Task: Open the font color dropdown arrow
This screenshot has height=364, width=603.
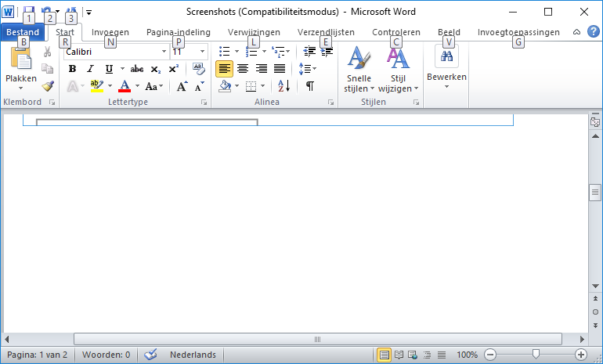Action: (137, 86)
